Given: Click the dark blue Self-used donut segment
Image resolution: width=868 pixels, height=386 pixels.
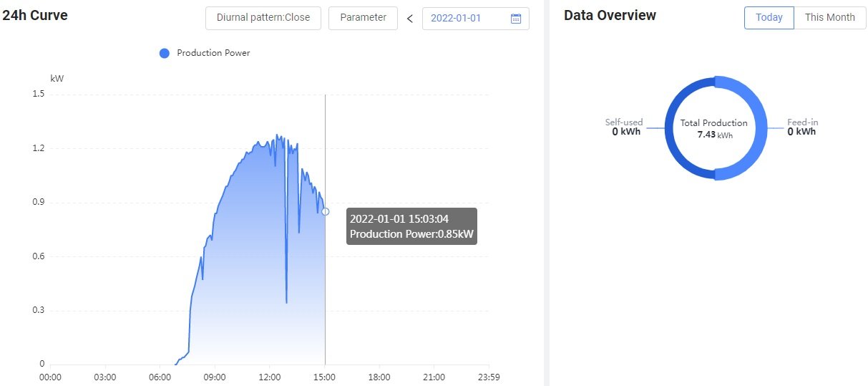Looking at the screenshot, I should pyautogui.click(x=672, y=129).
